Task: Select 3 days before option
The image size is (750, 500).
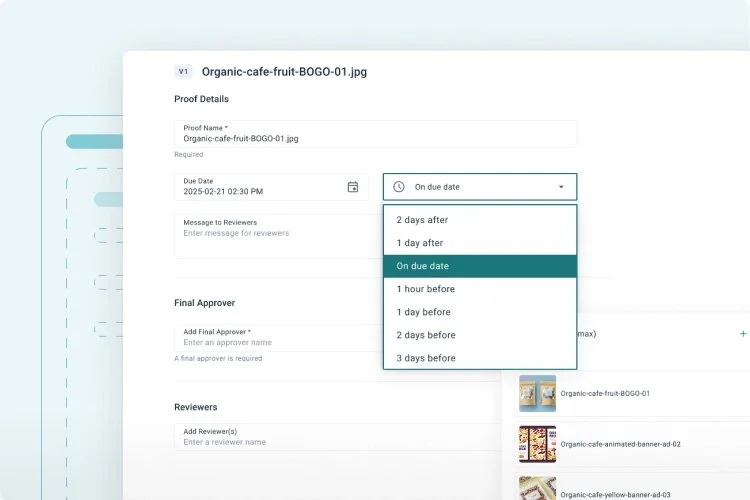Action: click(x=480, y=358)
